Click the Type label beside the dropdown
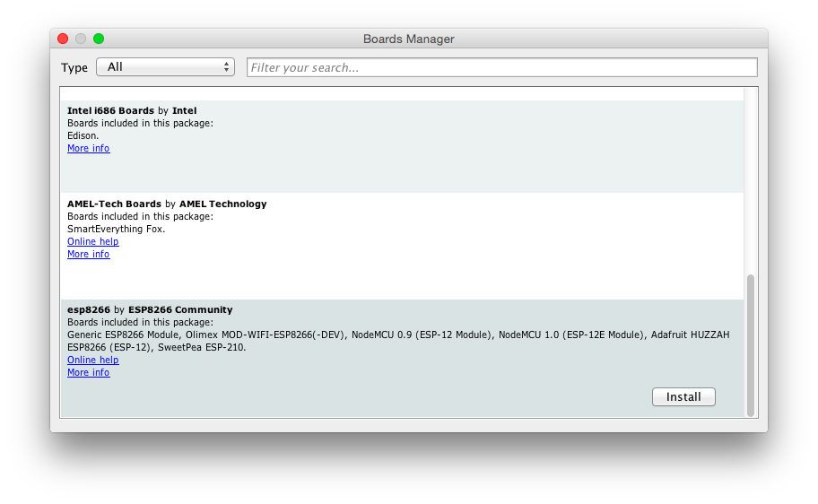The width and height of the screenshot is (818, 504). click(x=74, y=67)
